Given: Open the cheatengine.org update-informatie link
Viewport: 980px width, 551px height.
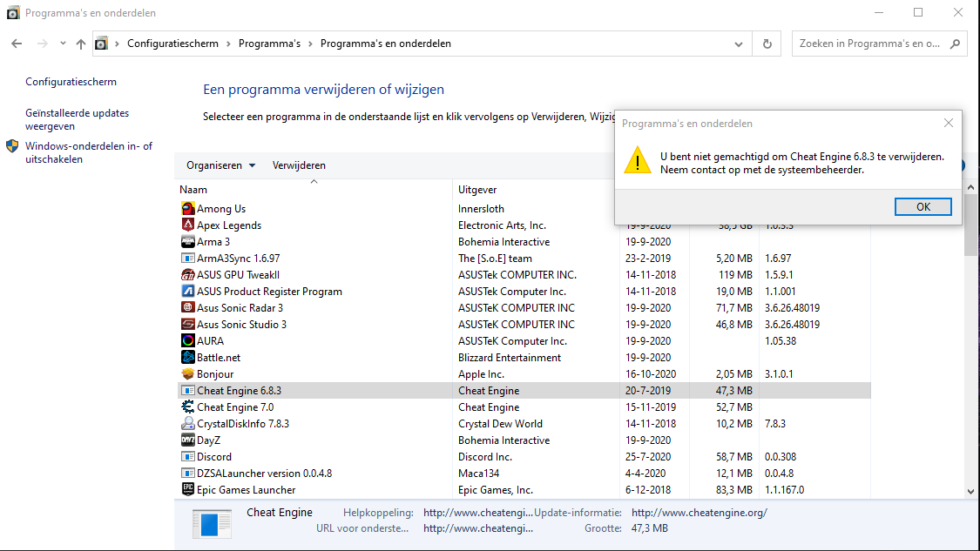Looking at the screenshot, I should click(700, 513).
